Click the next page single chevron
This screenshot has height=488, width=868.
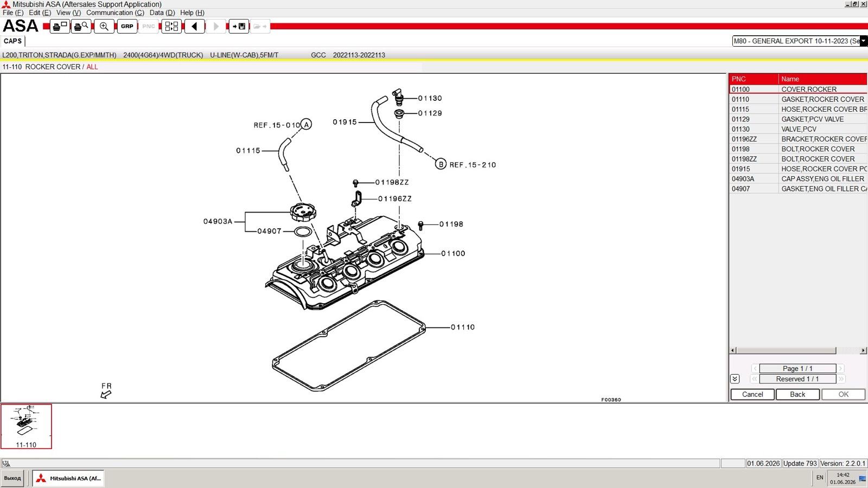click(840, 369)
